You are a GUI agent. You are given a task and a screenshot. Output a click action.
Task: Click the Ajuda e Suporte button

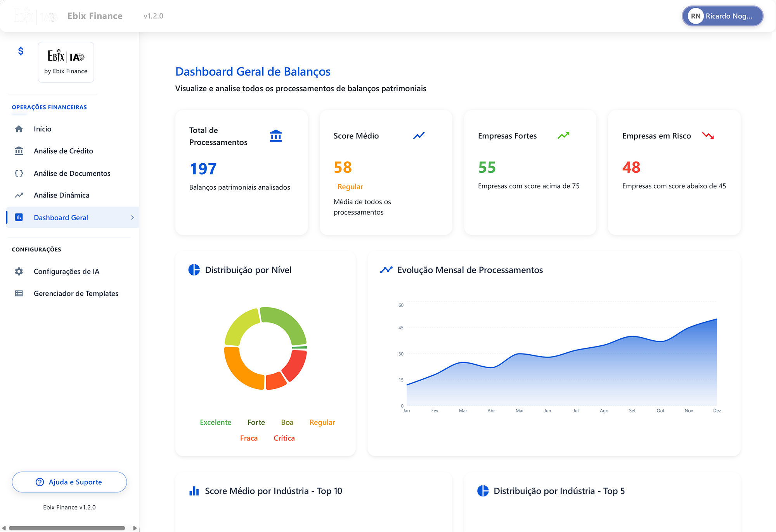69,482
